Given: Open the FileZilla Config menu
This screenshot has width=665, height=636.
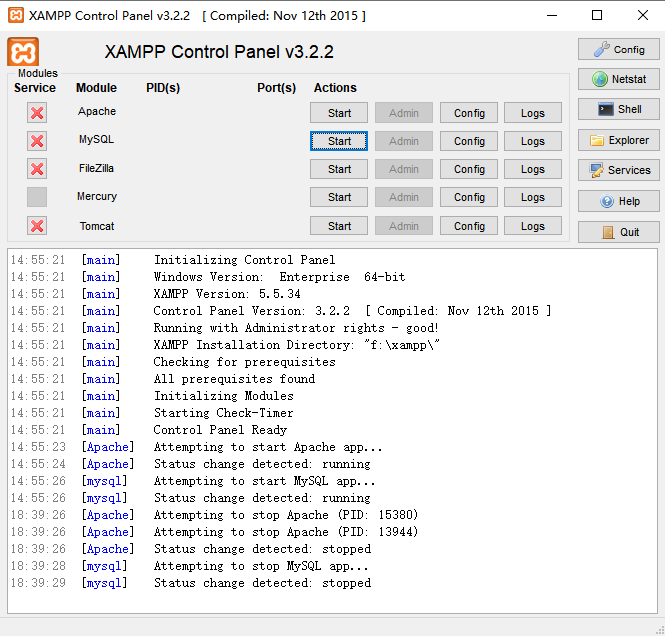Looking at the screenshot, I should point(469,169).
